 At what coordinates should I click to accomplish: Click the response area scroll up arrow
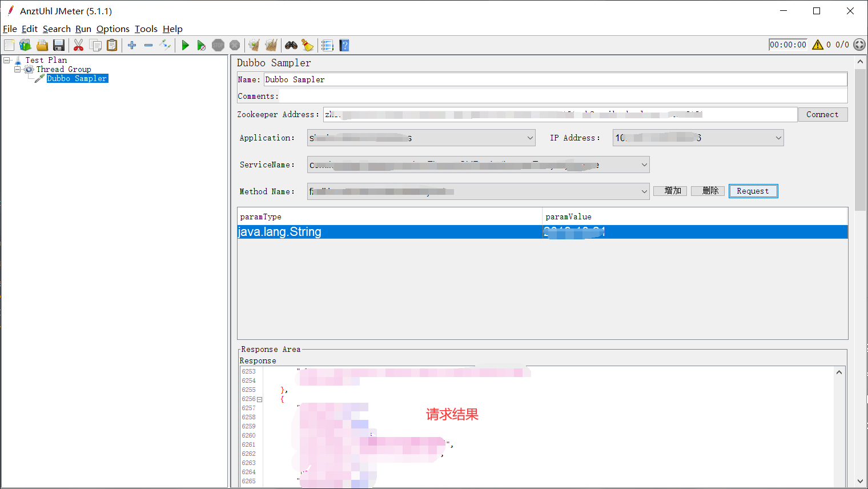(x=839, y=372)
